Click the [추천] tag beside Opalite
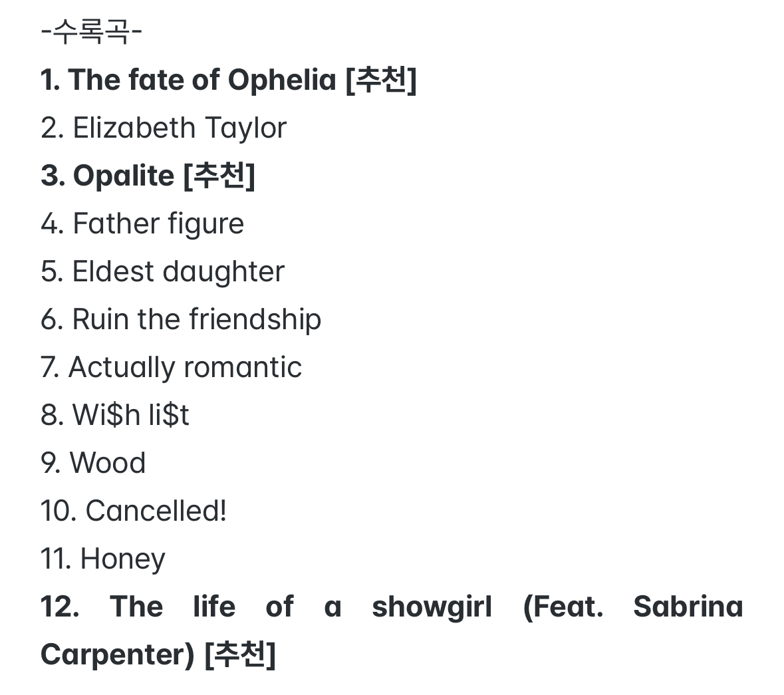 click(x=219, y=176)
